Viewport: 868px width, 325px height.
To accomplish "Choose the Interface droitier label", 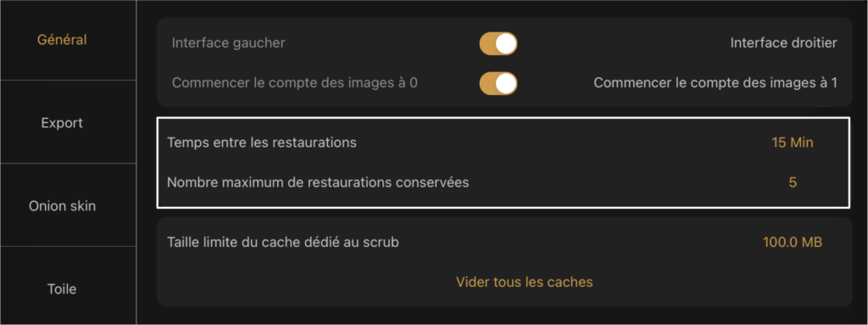I will point(783,42).
